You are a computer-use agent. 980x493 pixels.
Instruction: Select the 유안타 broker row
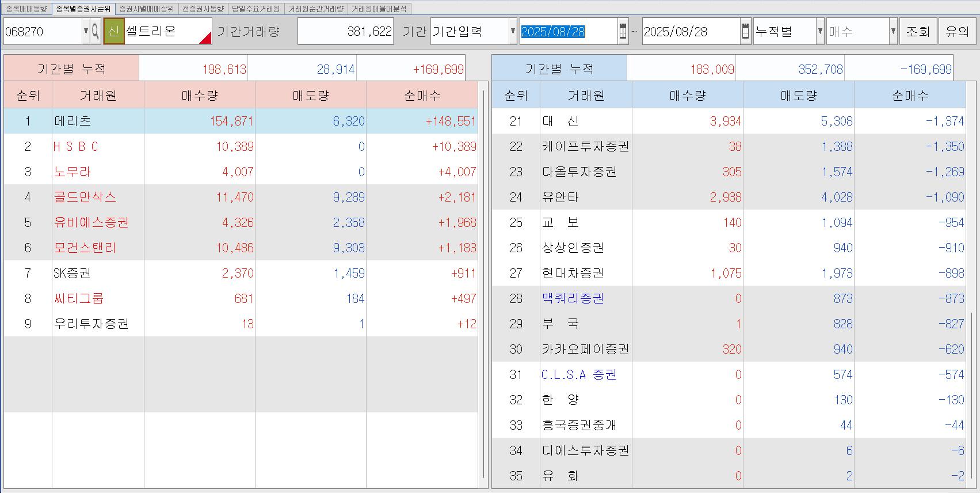click(x=729, y=197)
